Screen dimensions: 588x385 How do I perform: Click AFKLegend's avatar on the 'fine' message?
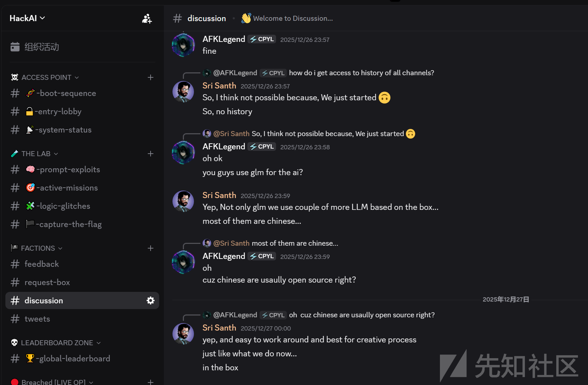pos(183,45)
